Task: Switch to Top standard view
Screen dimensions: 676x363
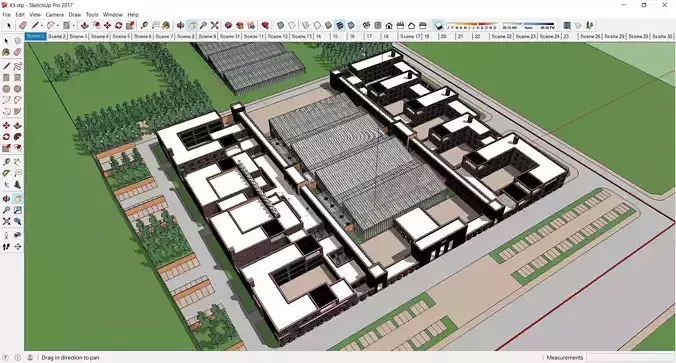Action: pos(378,25)
